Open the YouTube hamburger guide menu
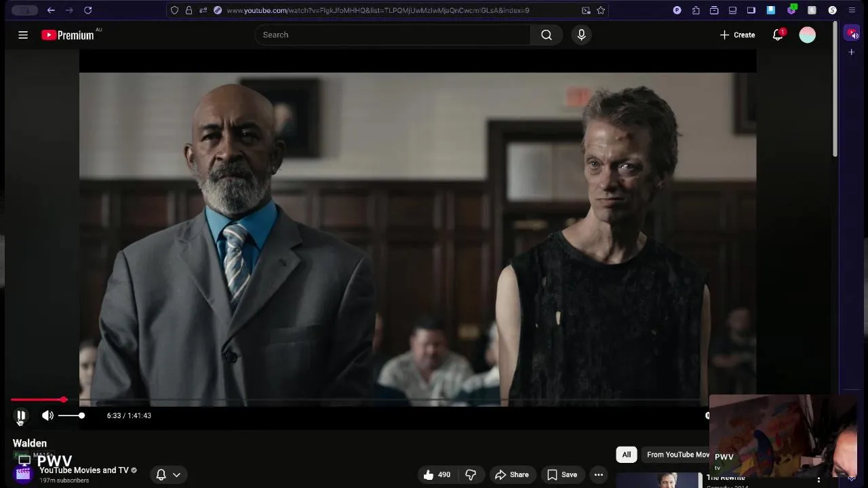Viewport: 868px width, 488px height. pyautogui.click(x=23, y=35)
